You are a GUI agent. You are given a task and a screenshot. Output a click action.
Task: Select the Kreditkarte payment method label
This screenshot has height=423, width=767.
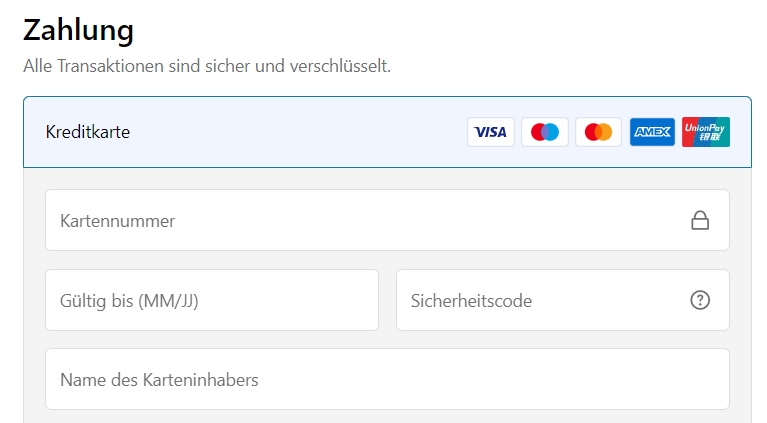tap(88, 132)
